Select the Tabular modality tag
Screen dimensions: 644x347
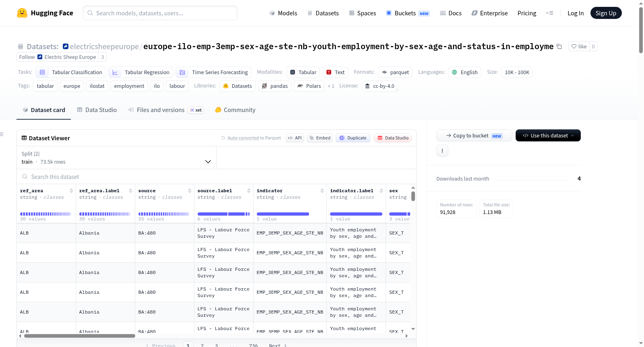coord(303,72)
